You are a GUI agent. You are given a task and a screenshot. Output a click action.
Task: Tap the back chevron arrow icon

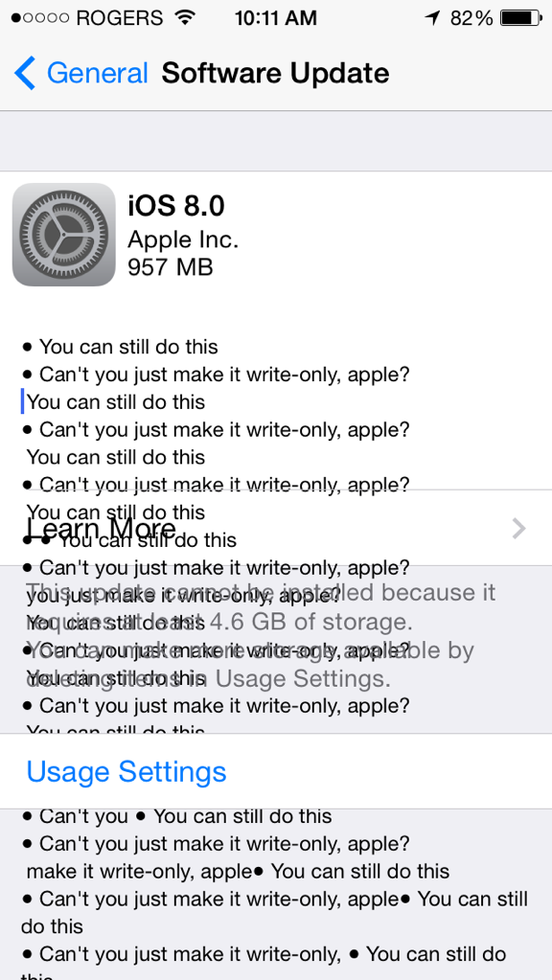(x=25, y=73)
